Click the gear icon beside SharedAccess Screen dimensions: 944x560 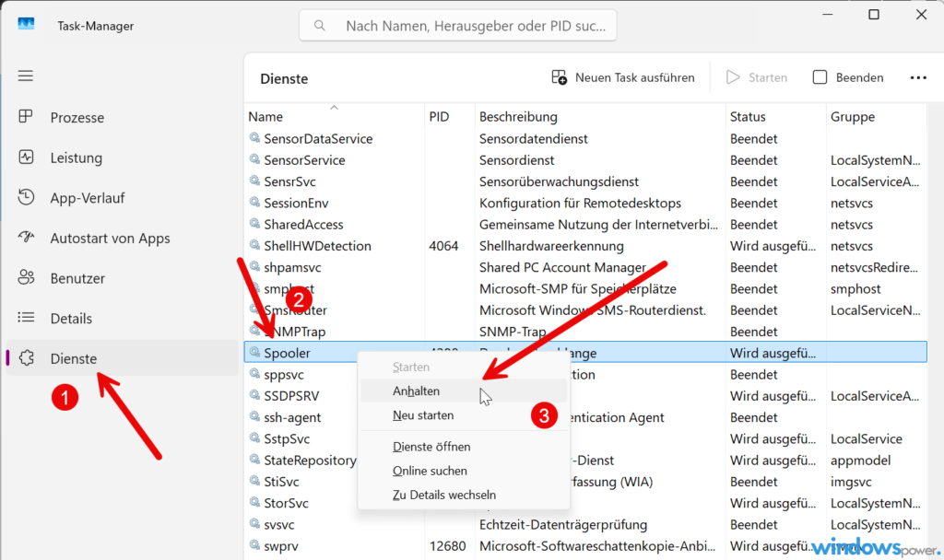tap(254, 224)
